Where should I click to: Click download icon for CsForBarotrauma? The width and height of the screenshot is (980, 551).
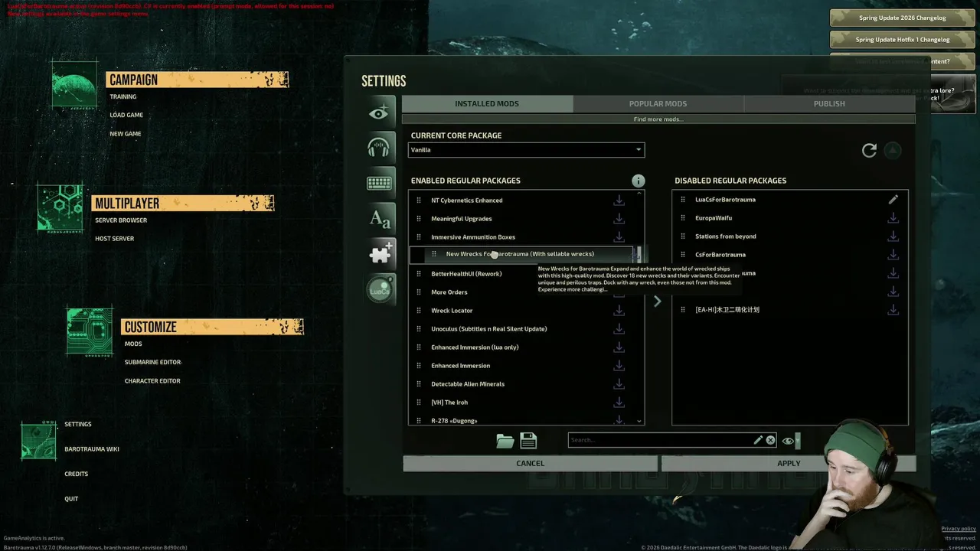893,255
